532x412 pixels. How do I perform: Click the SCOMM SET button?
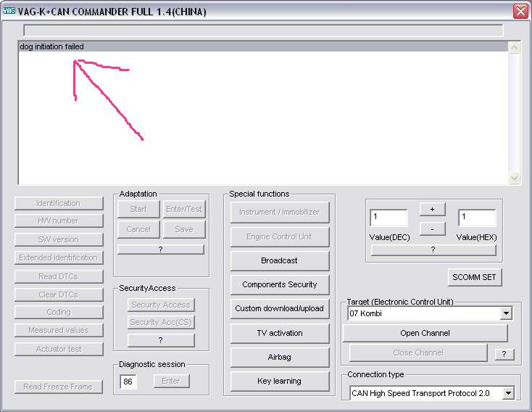click(x=474, y=277)
